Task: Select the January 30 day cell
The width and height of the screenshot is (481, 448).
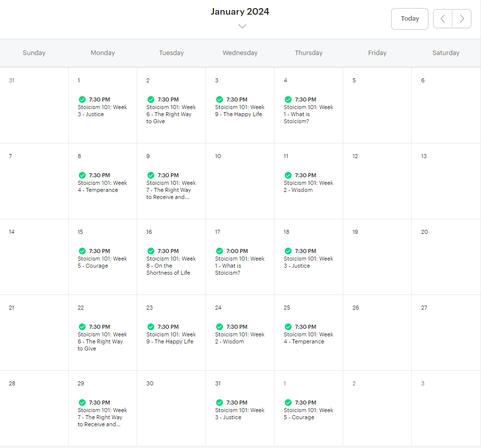Action: [x=171, y=409]
